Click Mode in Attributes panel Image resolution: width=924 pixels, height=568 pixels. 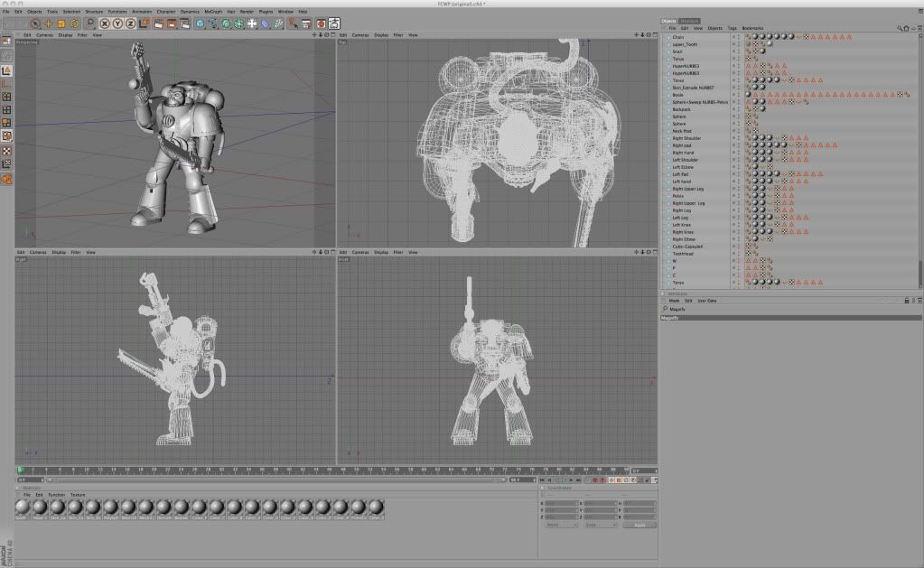(674, 301)
